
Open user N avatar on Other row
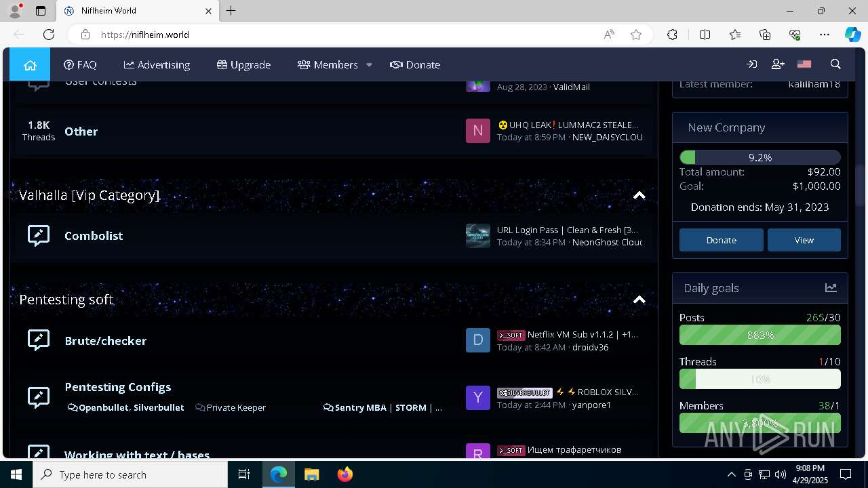coord(478,131)
